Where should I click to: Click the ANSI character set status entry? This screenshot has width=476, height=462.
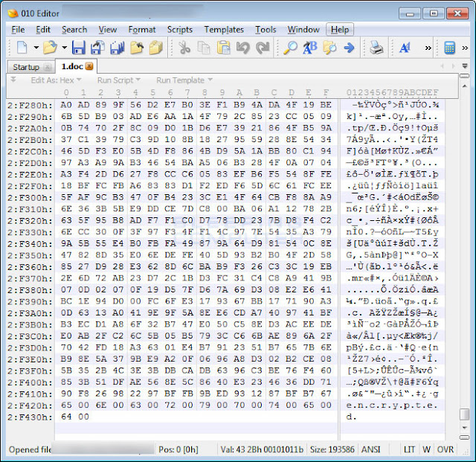click(x=370, y=449)
